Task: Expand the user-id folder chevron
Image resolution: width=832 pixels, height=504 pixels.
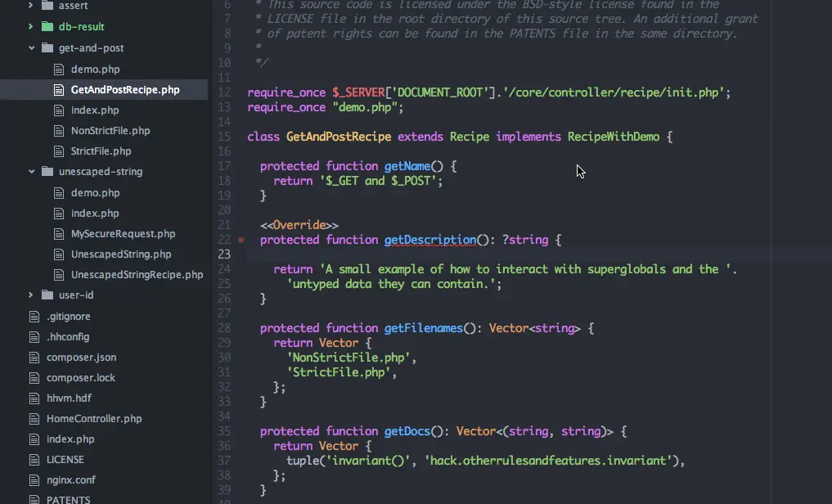Action: [30, 295]
